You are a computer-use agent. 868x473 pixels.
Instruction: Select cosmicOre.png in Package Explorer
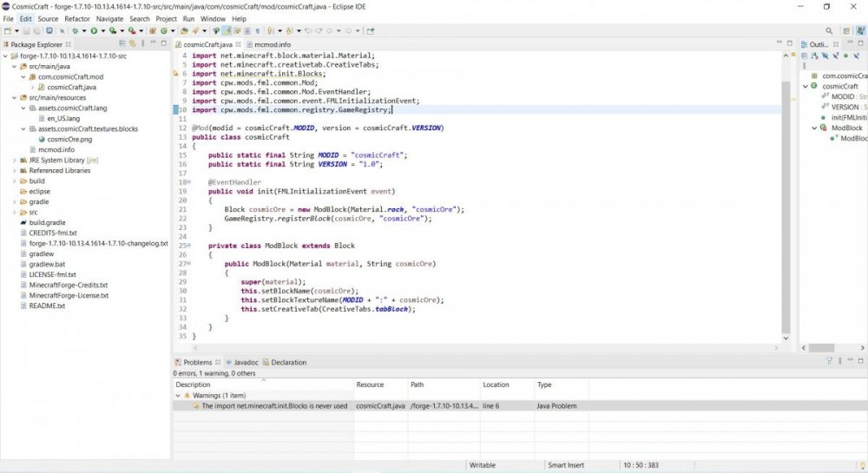tap(65, 140)
